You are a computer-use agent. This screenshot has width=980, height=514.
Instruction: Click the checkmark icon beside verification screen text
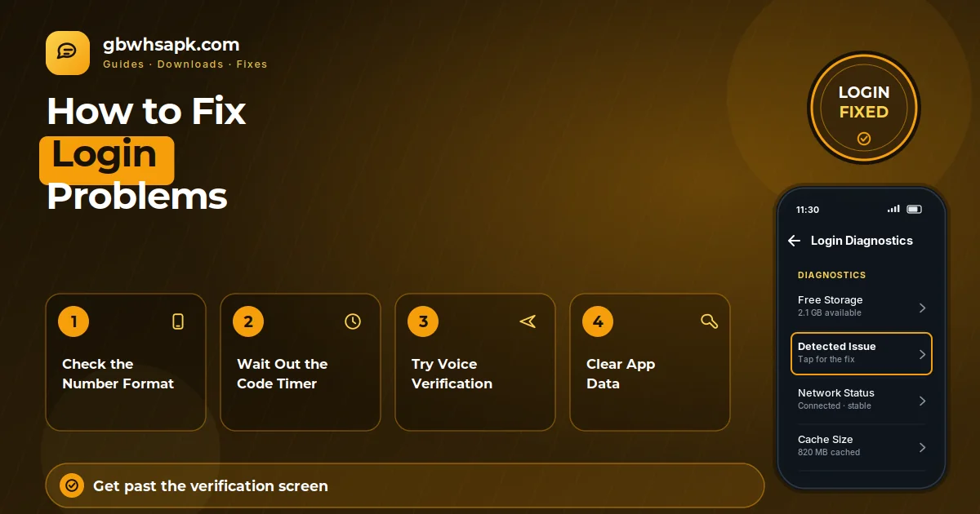point(72,486)
